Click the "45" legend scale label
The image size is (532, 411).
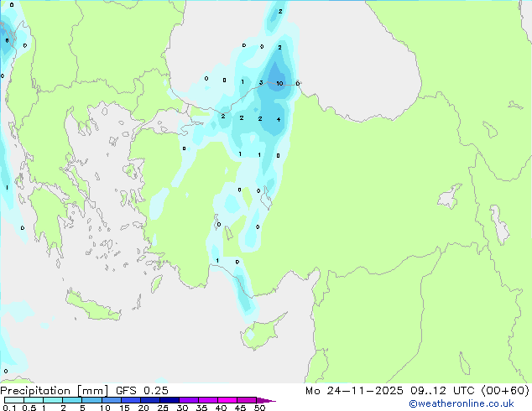tap(240, 408)
